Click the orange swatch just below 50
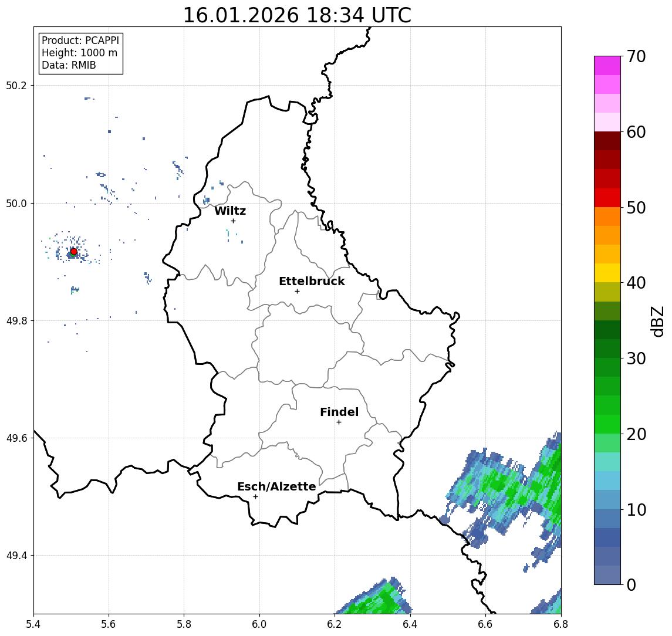This screenshot has height=636, width=672. tap(607, 216)
